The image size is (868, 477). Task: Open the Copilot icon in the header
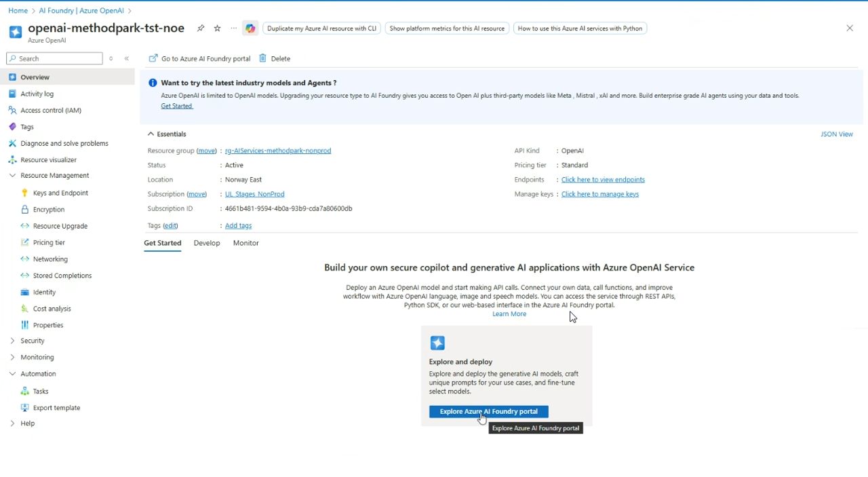[250, 28]
